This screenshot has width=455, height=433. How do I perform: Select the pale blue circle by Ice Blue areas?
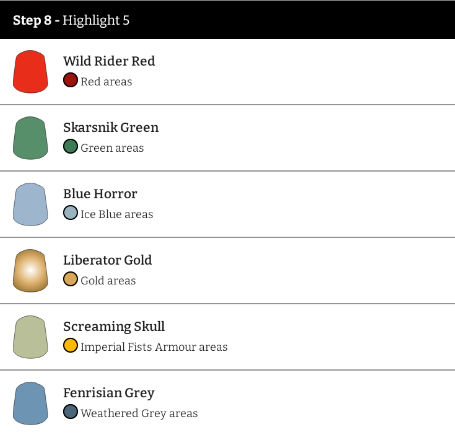(x=70, y=213)
